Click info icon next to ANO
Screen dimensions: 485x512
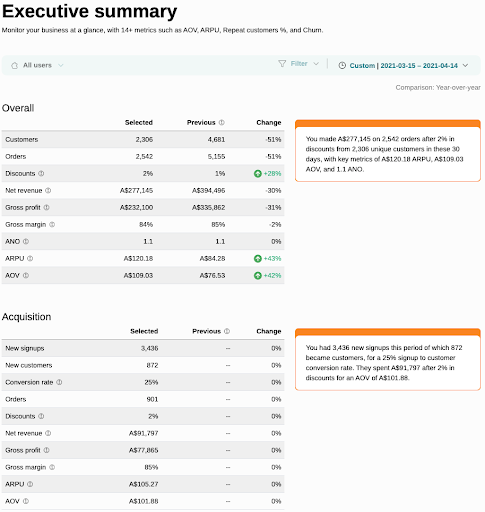[26, 241]
